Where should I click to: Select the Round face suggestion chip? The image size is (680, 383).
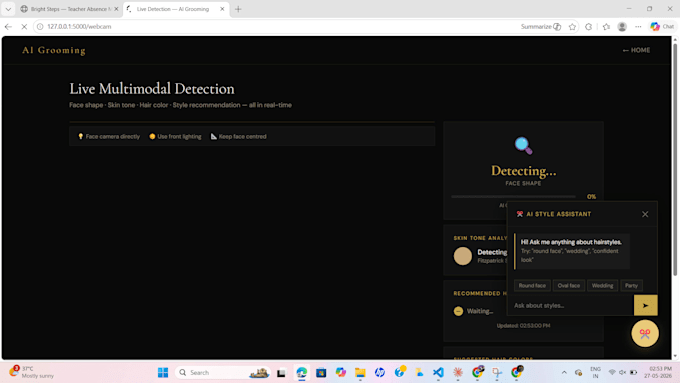click(x=532, y=285)
